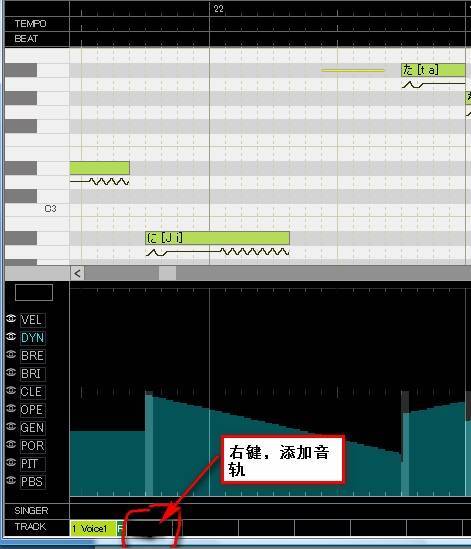Select the に [J i] note
The image size is (471, 549).
coord(217,238)
